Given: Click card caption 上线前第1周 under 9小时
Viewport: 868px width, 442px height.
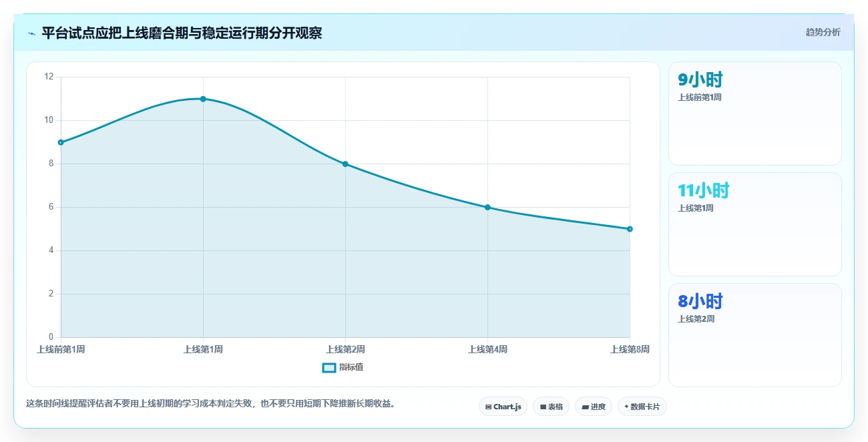Looking at the screenshot, I should (x=700, y=97).
